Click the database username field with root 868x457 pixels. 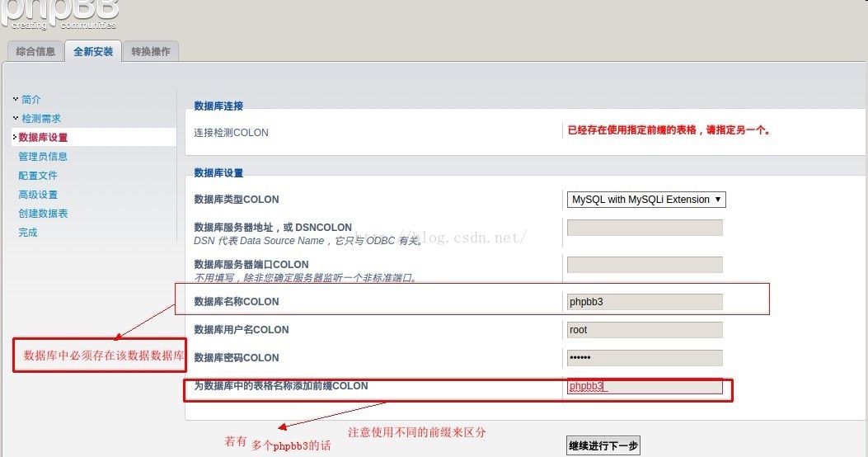tap(645, 330)
